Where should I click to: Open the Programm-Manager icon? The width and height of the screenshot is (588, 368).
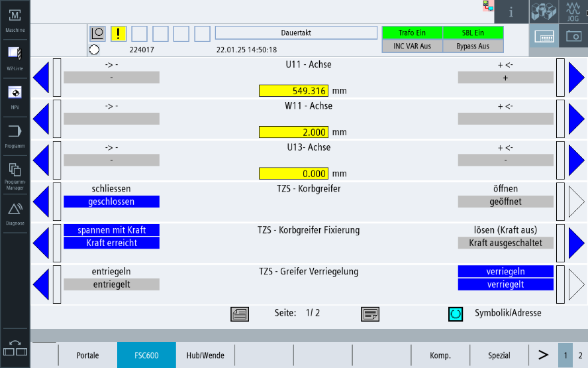[x=15, y=174]
